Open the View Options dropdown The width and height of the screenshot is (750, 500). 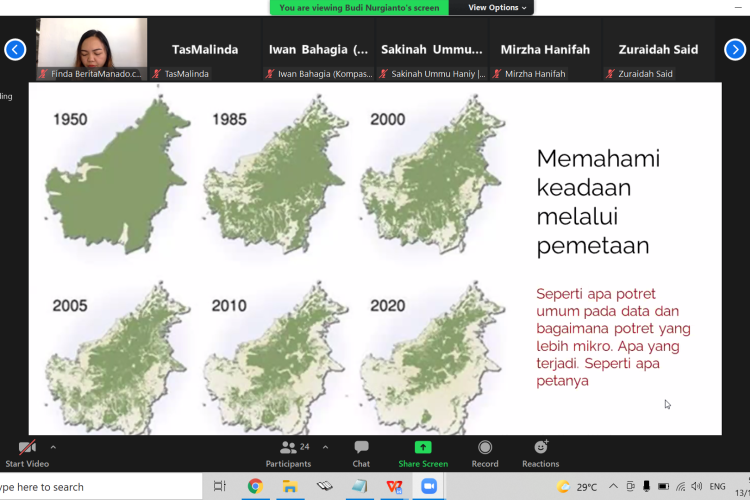pos(493,7)
